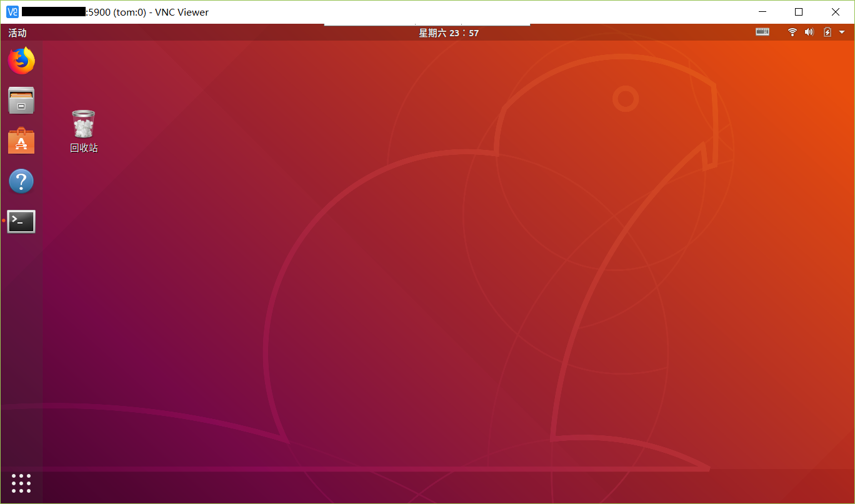Click the battery charging icon
The width and height of the screenshot is (855, 504).
coord(826,32)
